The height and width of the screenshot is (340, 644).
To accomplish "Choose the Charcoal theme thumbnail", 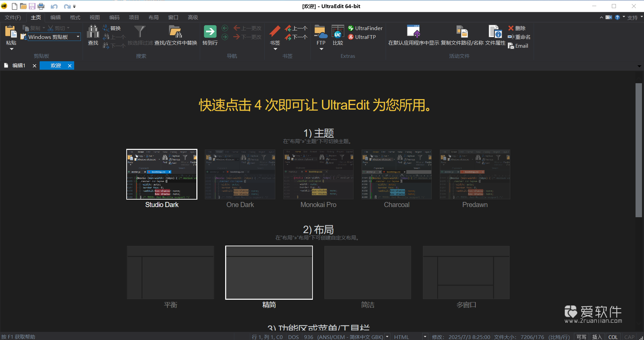I will pyautogui.click(x=396, y=174).
